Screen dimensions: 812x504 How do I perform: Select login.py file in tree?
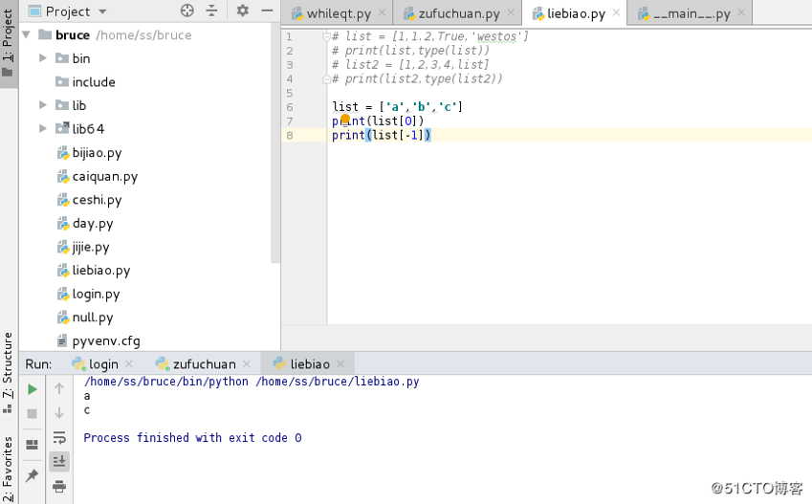click(x=88, y=295)
